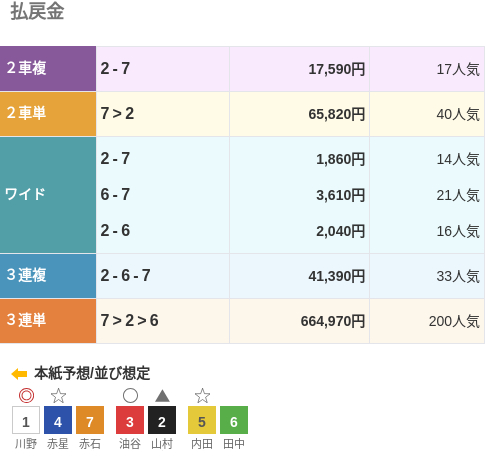
Task: Select the 2車単 row header
Action: pos(48,114)
